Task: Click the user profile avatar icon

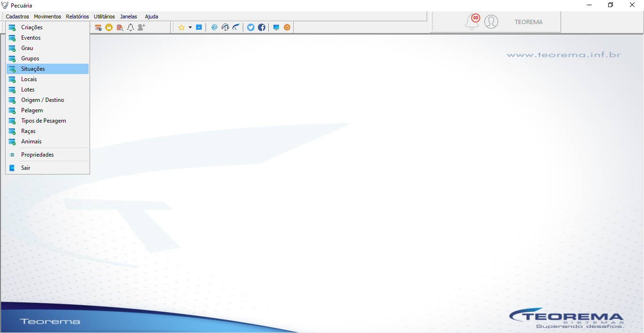Action: pos(491,22)
